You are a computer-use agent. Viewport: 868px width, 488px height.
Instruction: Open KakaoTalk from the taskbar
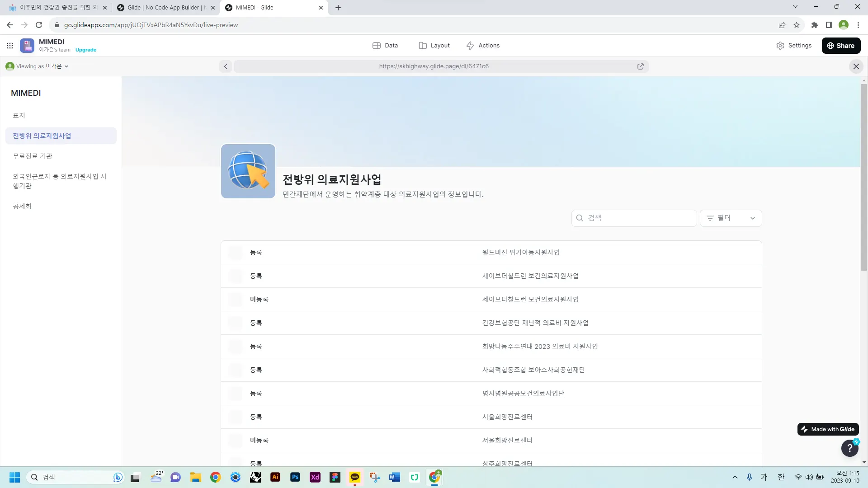[x=355, y=477]
